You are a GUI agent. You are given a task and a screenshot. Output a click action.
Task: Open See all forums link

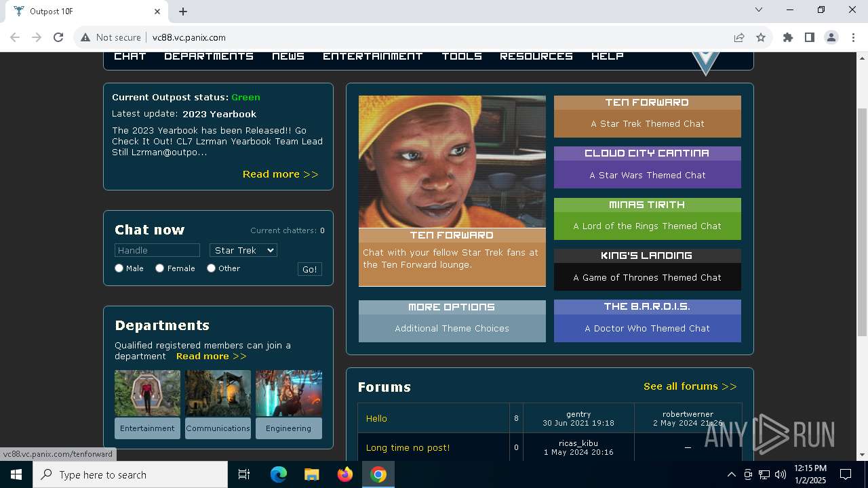(690, 386)
